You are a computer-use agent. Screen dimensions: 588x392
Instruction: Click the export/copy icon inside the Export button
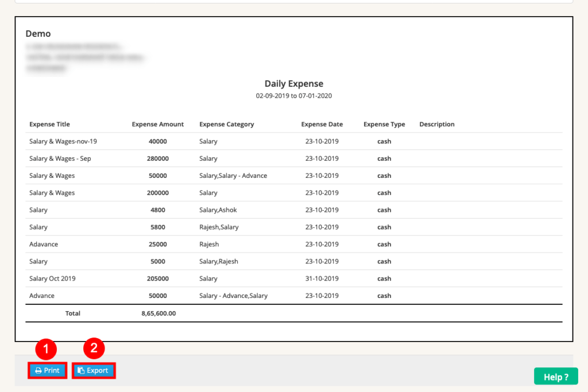point(82,370)
